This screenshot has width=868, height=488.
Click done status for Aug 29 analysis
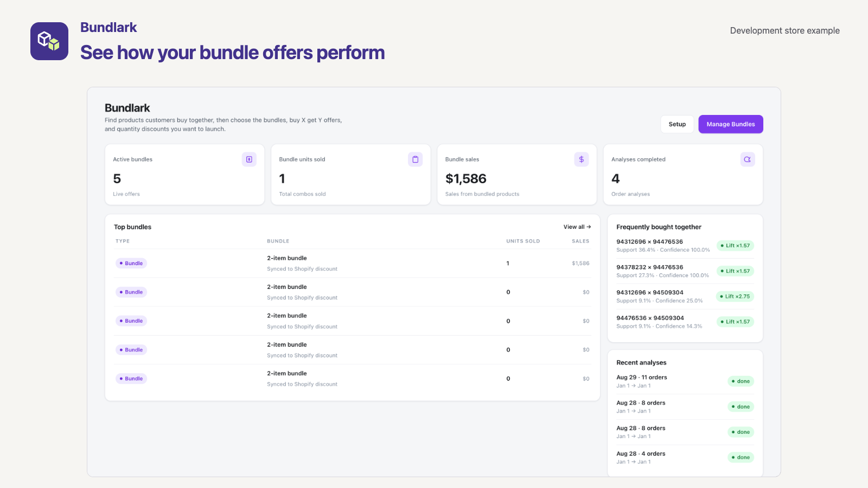coord(741,381)
